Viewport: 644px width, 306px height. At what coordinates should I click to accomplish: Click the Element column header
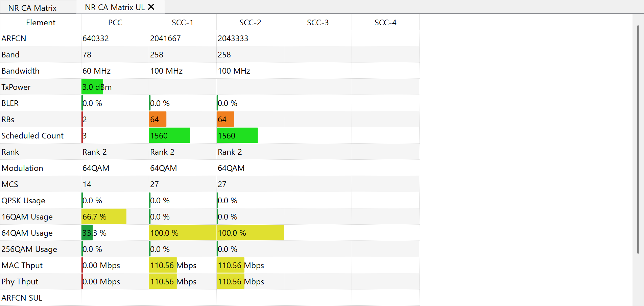tap(41, 23)
